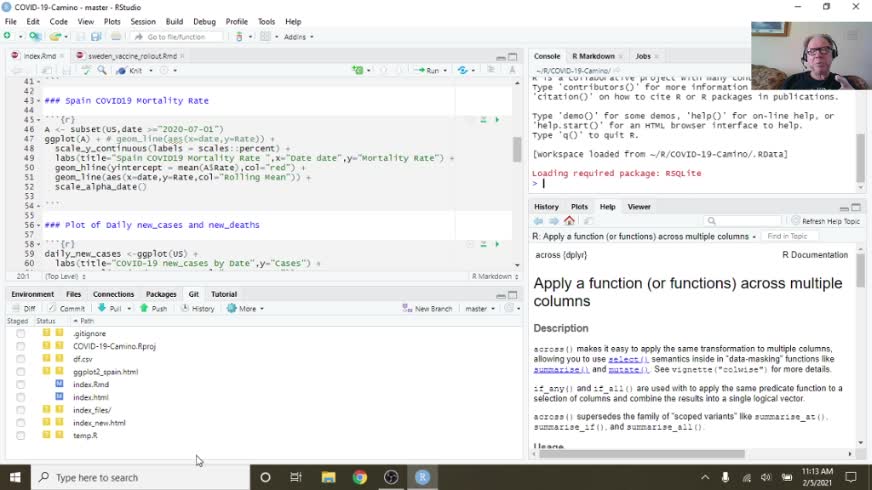Open Windows Task View icon
Image resolution: width=872 pixels, height=490 pixels.
pyautogui.click(x=296, y=477)
